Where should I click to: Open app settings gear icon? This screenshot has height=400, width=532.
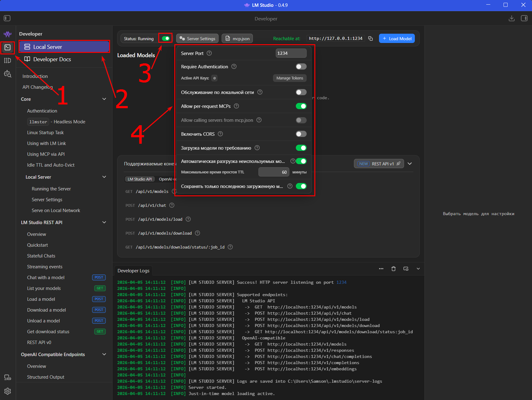coord(7,391)
